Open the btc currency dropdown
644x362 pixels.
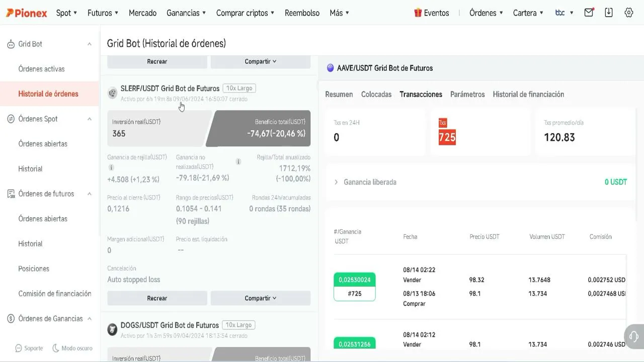[564, 13]
